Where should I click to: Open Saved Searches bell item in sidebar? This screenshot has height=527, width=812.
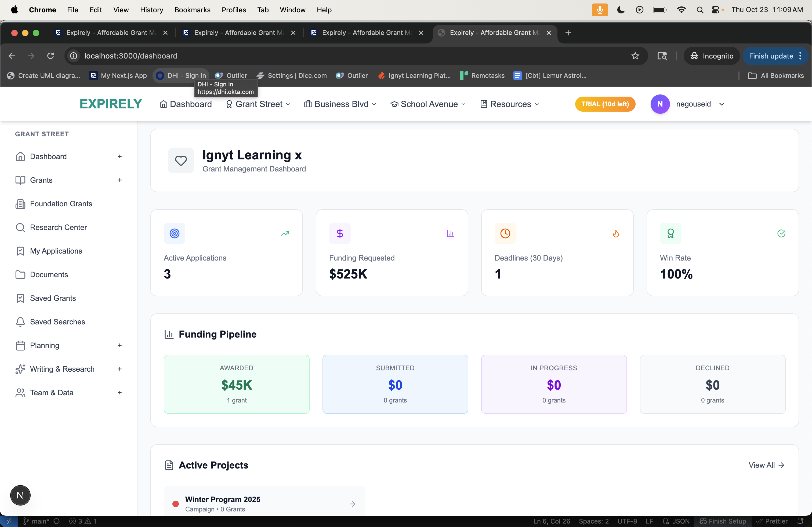[x=57, y=322]
